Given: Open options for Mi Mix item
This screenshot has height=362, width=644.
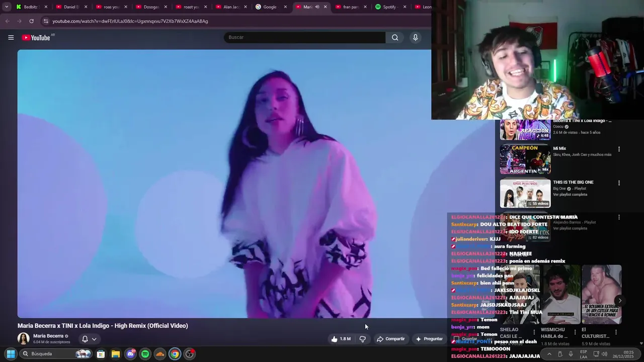Looking at the screenshot, I should (x=619, y=149).
